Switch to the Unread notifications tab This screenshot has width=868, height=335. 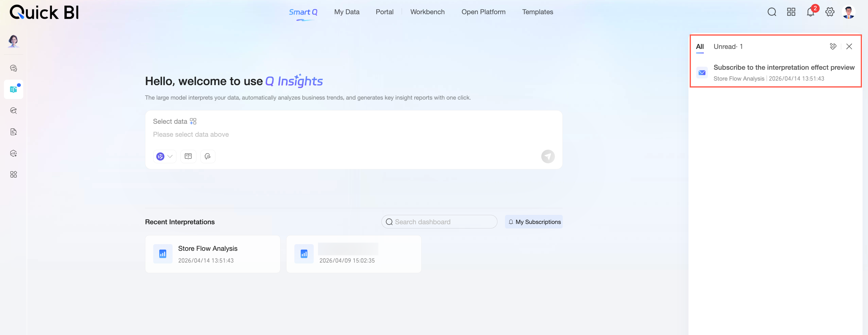(x=728, y=46)
